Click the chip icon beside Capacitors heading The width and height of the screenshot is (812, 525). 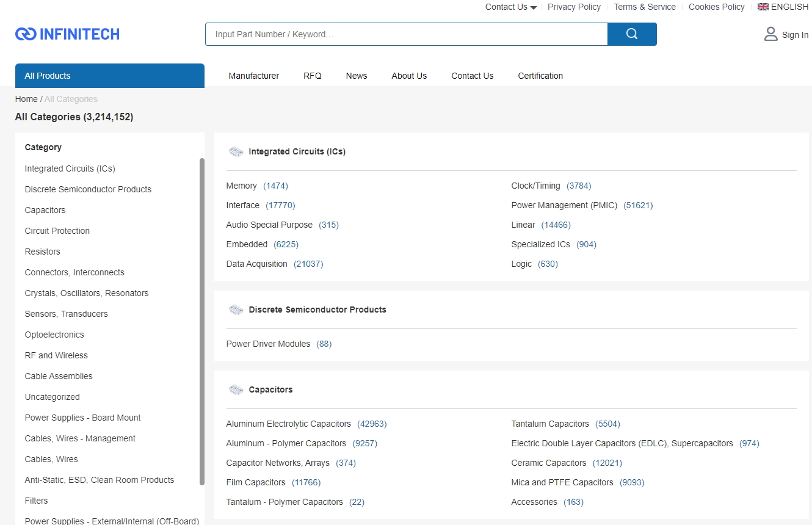pos(236,389)
